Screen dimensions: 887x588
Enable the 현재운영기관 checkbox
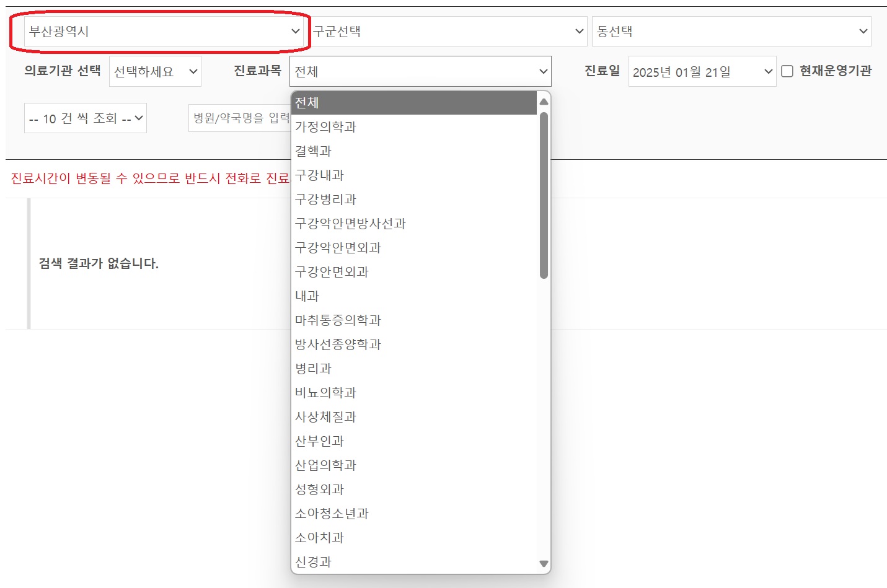(787, 71)
